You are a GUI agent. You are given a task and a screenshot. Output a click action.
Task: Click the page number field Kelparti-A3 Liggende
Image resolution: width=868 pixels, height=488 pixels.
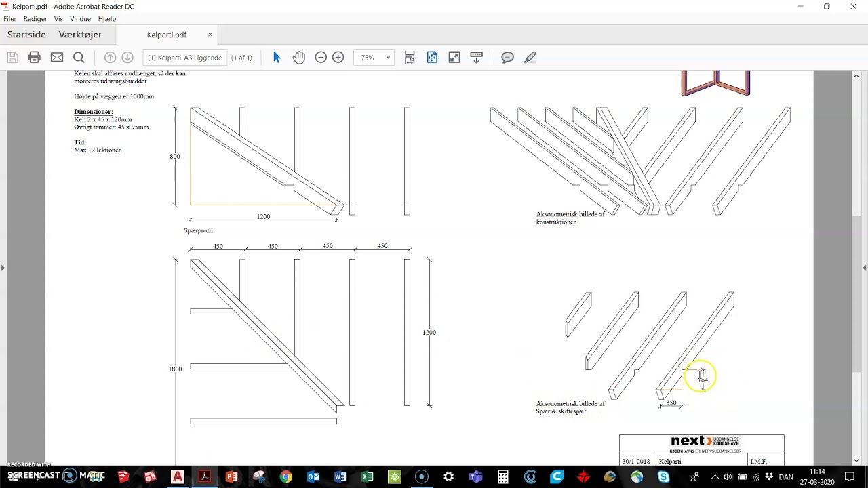(185, 58)
